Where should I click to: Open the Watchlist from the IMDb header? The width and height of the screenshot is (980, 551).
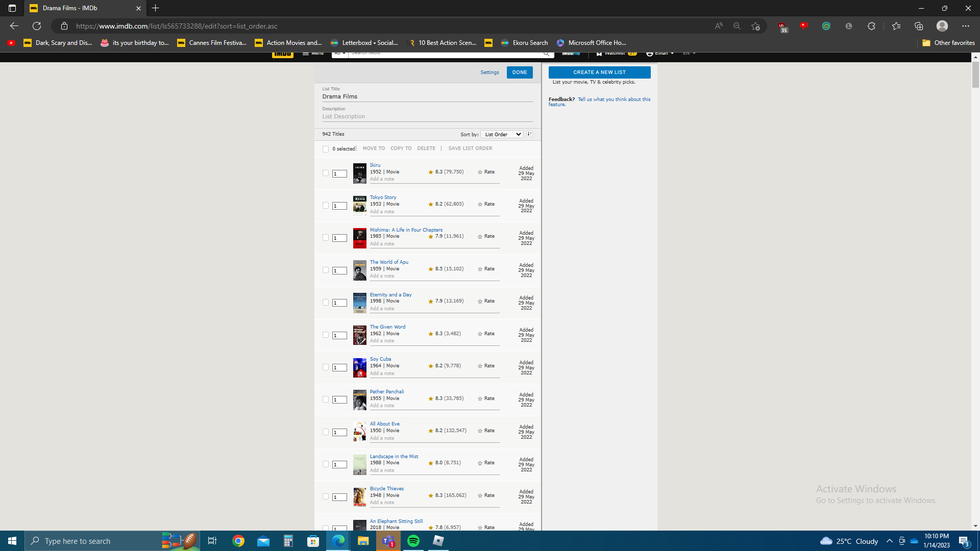(616, 53)
